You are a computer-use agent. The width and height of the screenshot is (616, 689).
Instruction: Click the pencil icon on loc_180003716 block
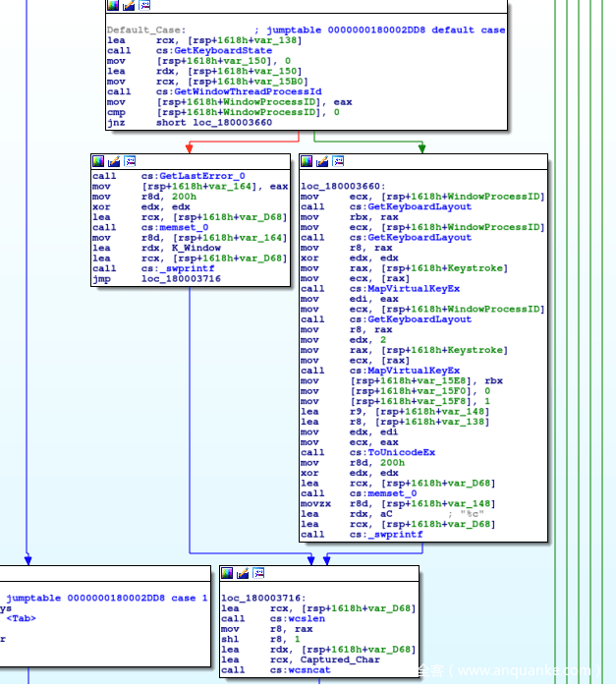243,573
